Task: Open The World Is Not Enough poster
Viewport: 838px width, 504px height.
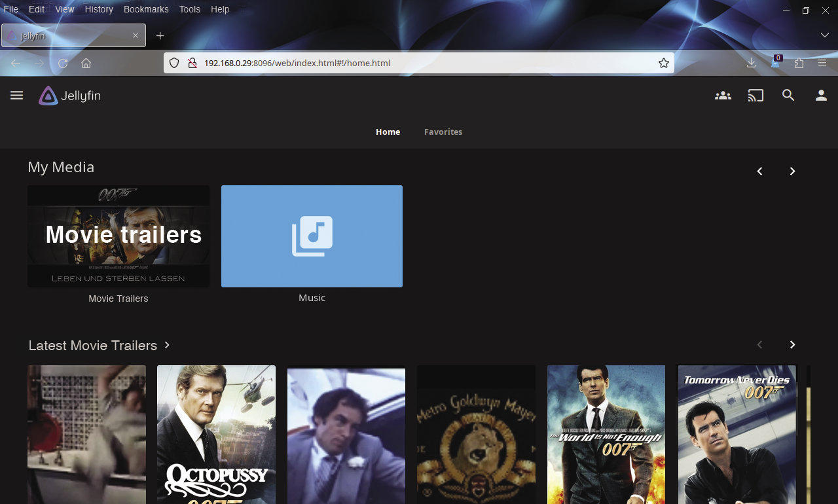Action: pyautogui.click(x=606, y=435)
